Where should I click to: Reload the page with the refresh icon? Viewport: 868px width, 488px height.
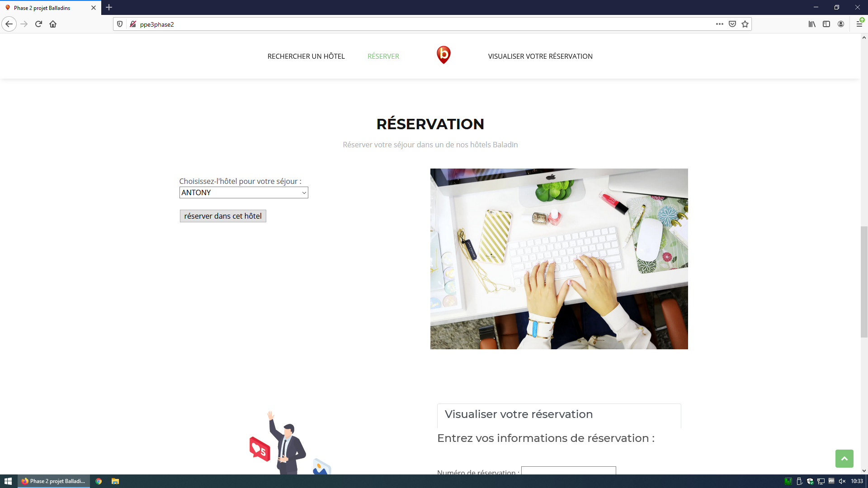(38, 24)
